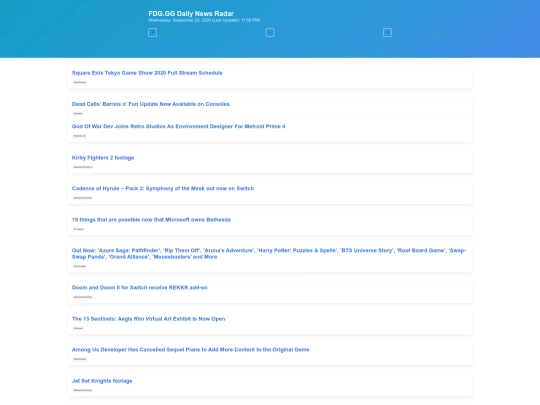Click source tag under Dead Cells headline
This screenshot has width=540, height=405.
coord(78,113)
